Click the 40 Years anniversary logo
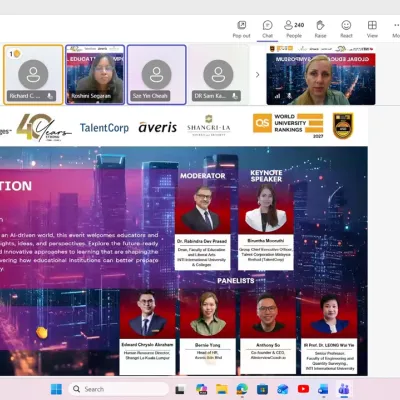The image size is (400, 400). pyautogui.click(x=43, y=127)
